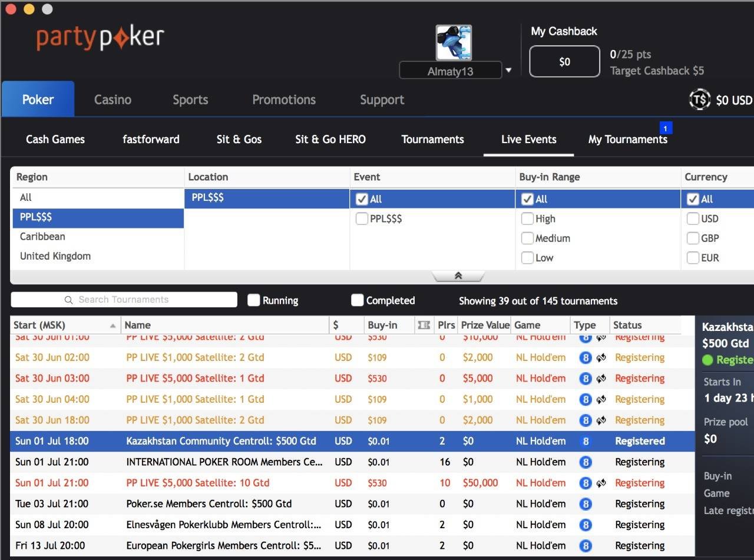The image size is (754, 560).
Task: Open the Sit & Gos tab
Action: point(239,140)
